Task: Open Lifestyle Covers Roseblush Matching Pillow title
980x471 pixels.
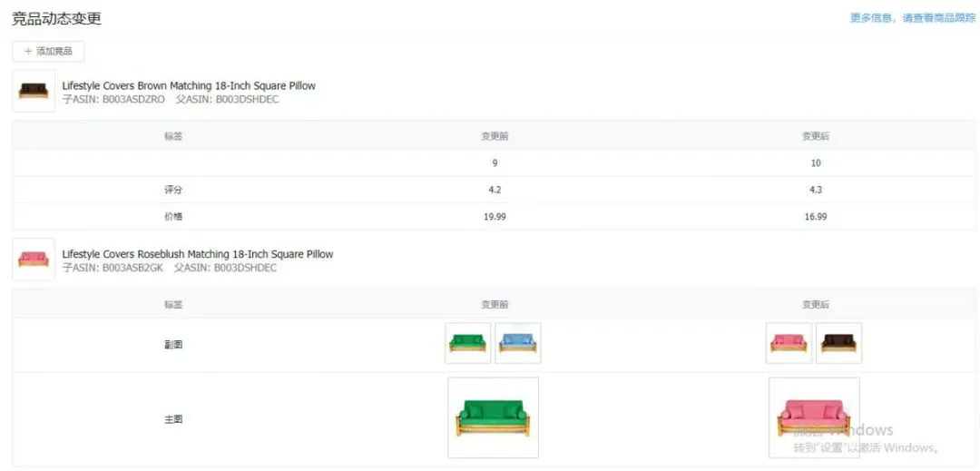Action: click(198, 254)
